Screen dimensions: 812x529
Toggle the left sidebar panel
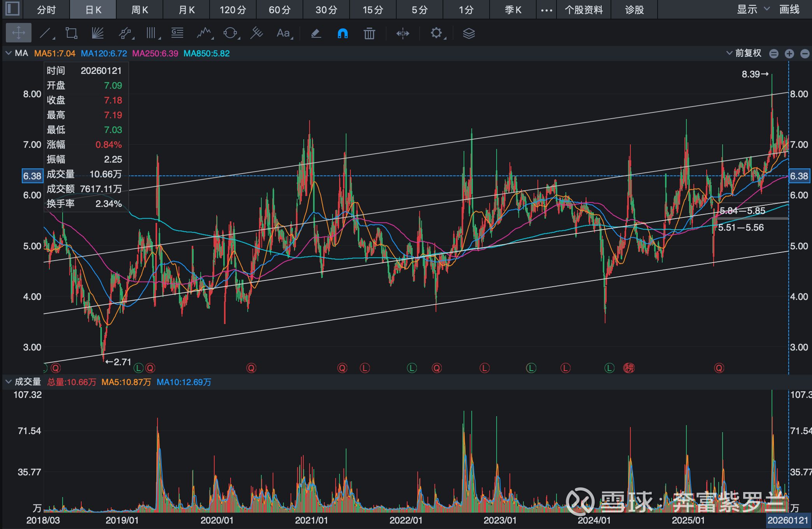pyautogui.click(x=12, y=9)
